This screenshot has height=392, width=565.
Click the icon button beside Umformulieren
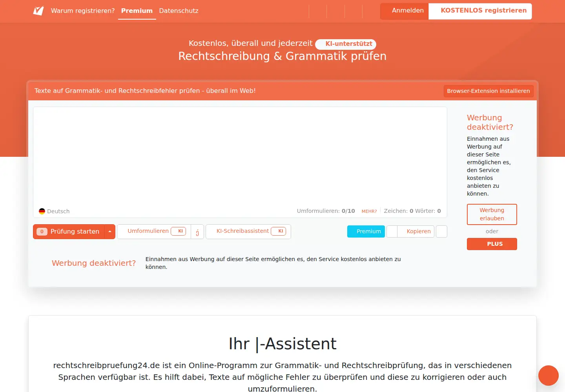197,232
